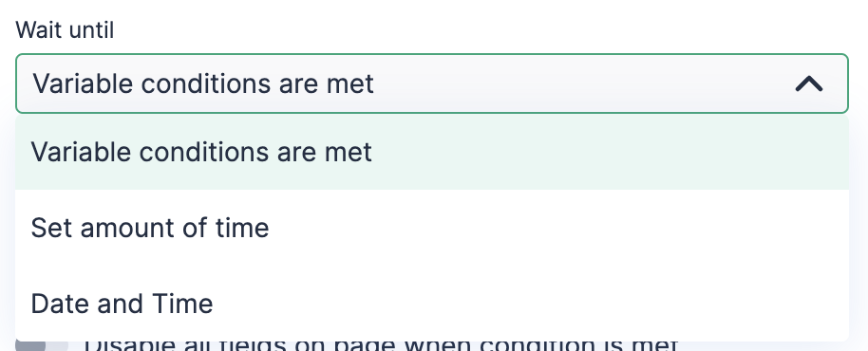The height and width of the screenshot is (351, 868).
Task: Pick highlighted "Variable conditions are met" list option
Action: (x=432, y=152)
